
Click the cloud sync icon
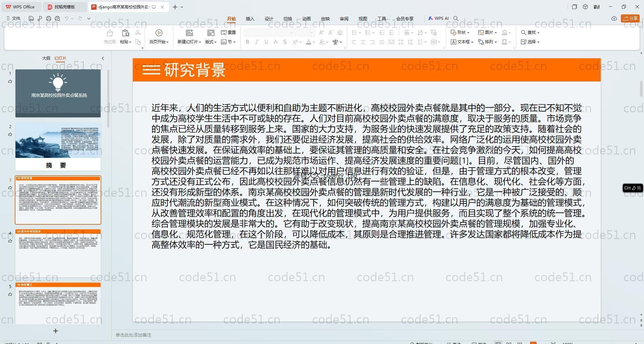(x=614, y=18)
